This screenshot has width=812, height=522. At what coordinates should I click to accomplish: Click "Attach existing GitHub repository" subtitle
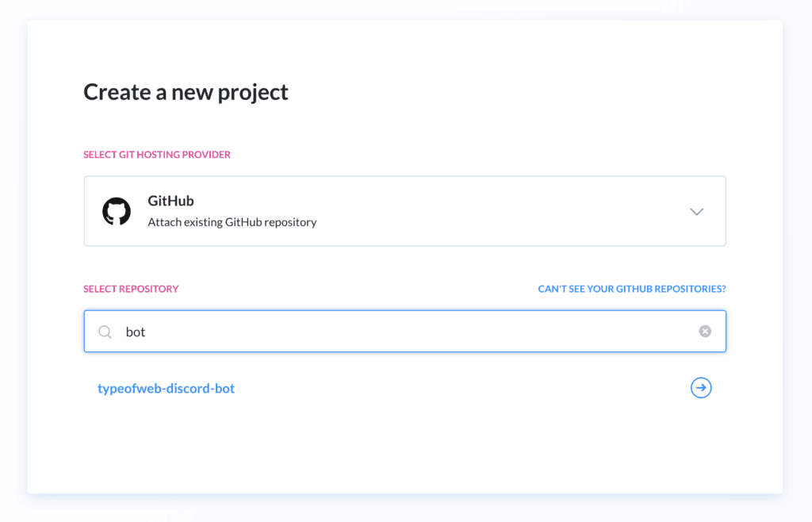coord(232,222)
